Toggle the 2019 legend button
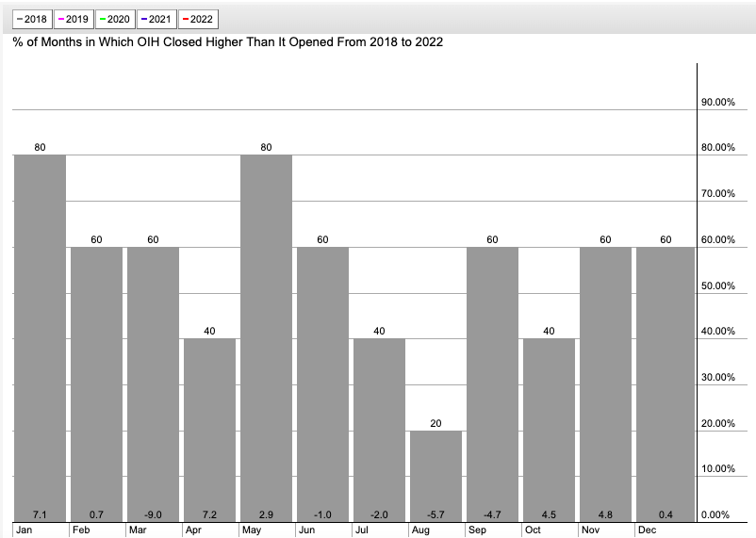This screenshot has width=756, height=538. pyautogui.click(x=74, y=19)
